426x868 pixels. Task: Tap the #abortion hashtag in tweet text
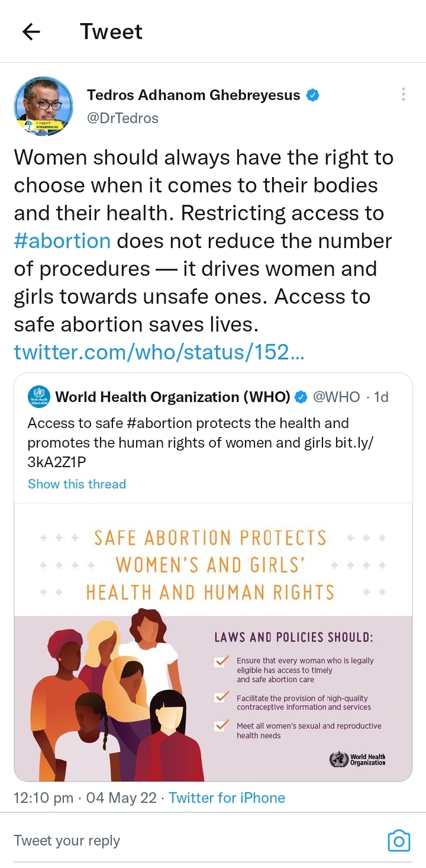point(62,241)
